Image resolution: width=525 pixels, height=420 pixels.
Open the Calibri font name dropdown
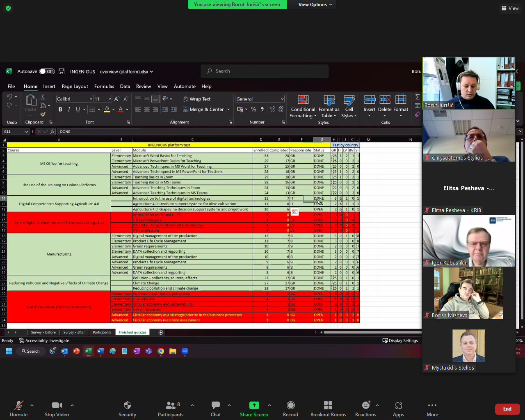pyautogui.click(x=91, y=99)
